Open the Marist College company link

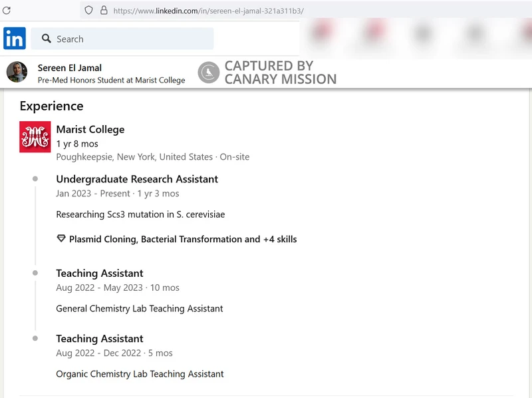tap(90, 129)
